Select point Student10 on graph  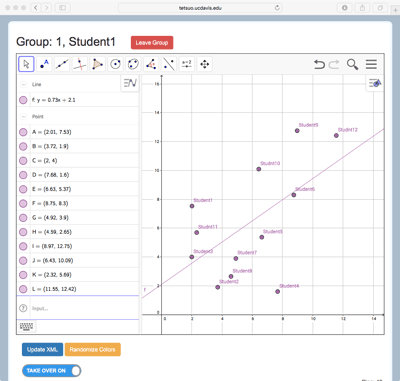tap(259, 169)
